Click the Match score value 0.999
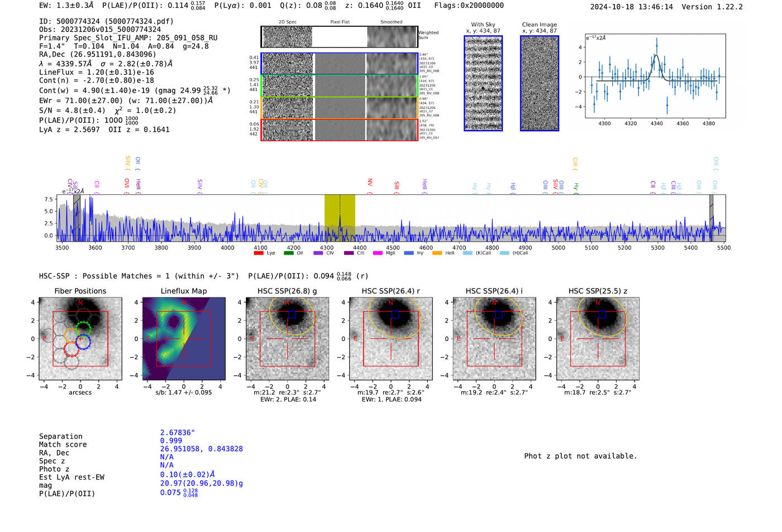The height and width of the screenshot is (532, 782). pos(171,441)
